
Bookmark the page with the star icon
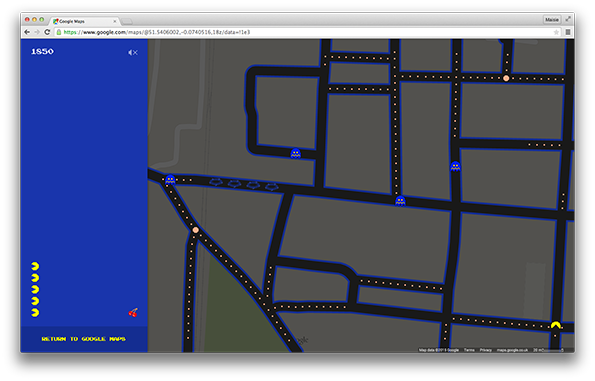[556, 32]
